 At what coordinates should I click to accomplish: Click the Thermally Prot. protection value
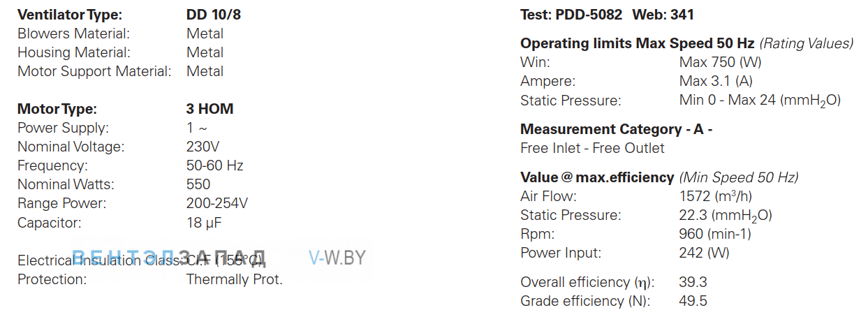[234, 279]
